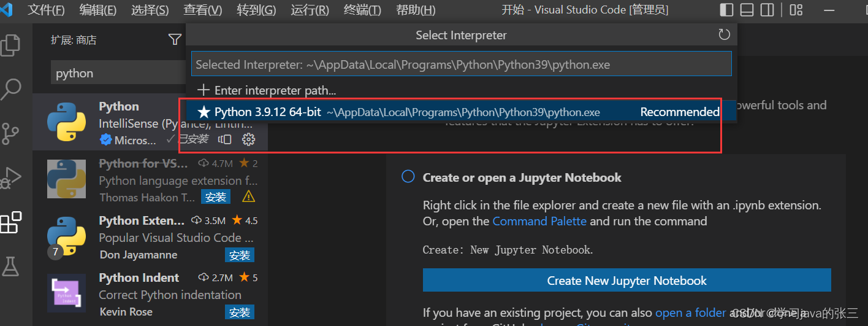Click 扩展: 商店 panel title
The image size is (868, 326).
click(x=74, y=40)
